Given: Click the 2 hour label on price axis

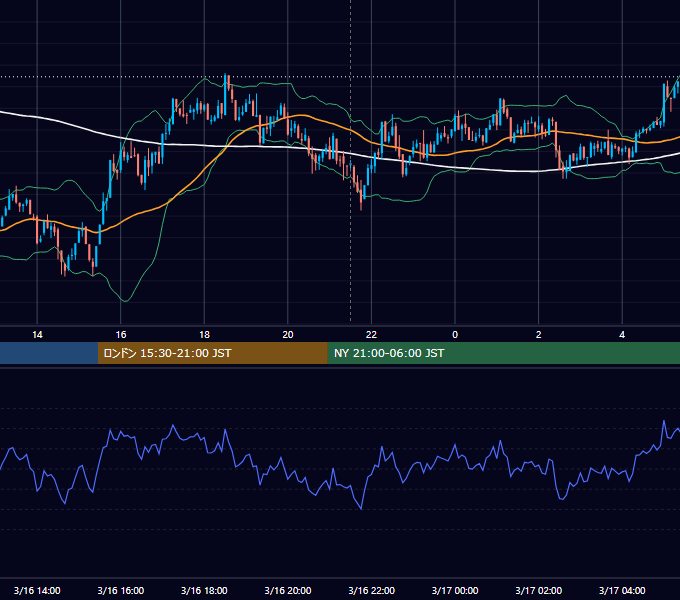Looking at the screenshot, I should point(539,335).
